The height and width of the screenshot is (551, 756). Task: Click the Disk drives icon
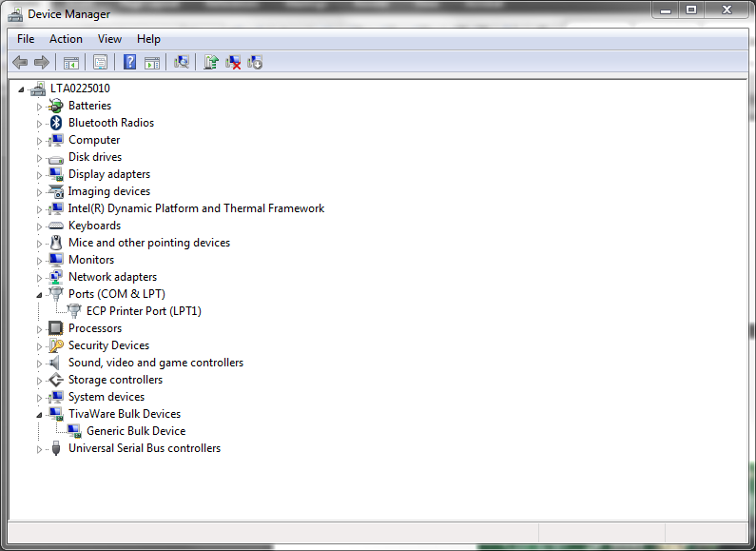click(x=56, y=158)
